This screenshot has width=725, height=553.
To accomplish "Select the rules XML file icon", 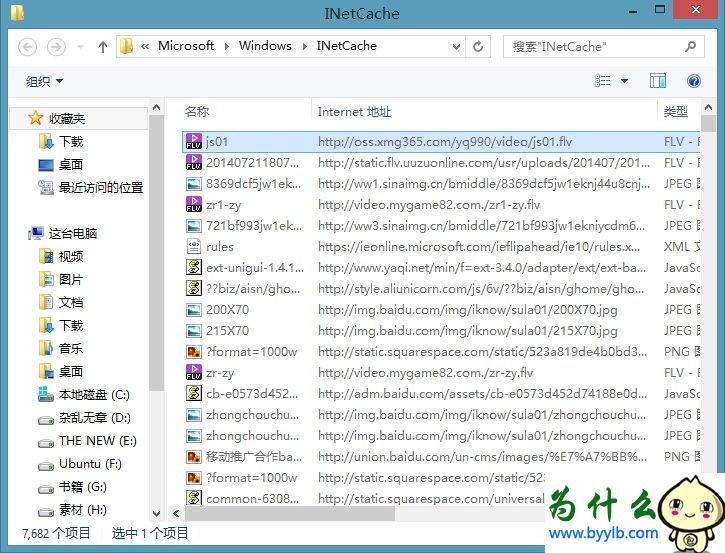I will (194, 246).
